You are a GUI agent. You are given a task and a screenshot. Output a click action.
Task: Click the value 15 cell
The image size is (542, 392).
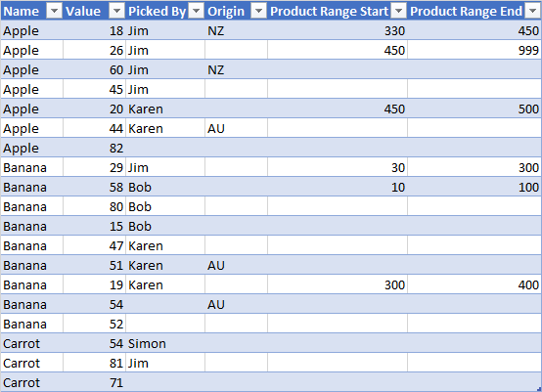click(x=94, y=226)
